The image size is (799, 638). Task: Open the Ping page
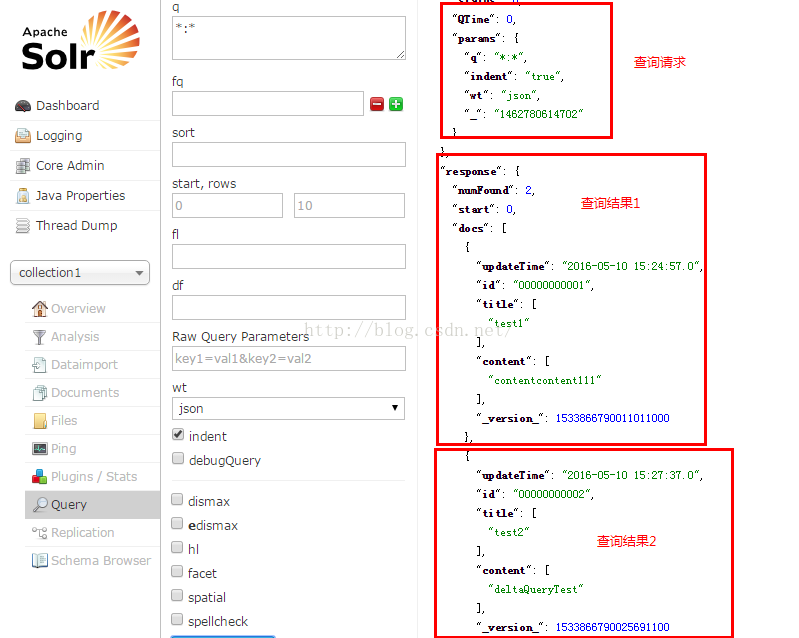[64, 449]
